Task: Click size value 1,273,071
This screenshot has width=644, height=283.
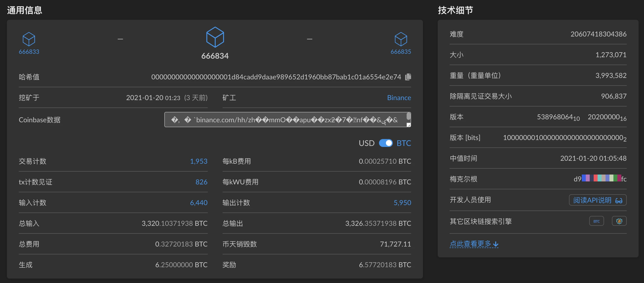Action: (611, 55)
